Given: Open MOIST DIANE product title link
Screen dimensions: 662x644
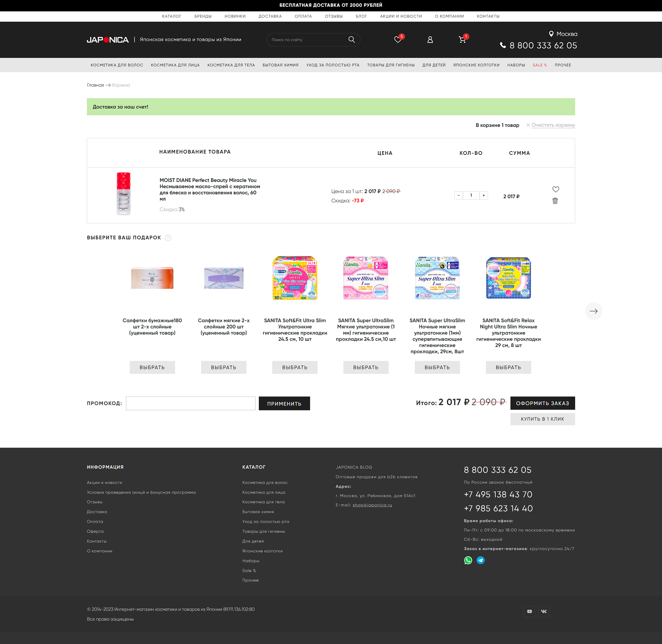Looking at the screenshot, I should click(210, 189).
